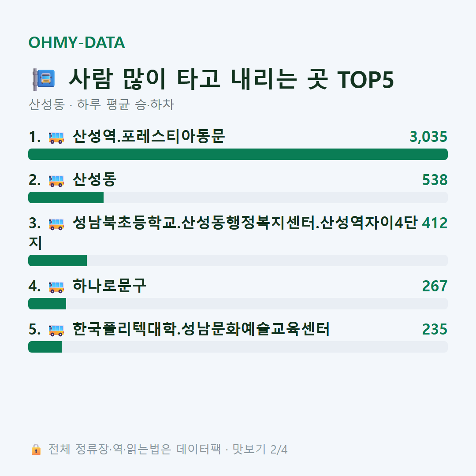This screenshot has width=476, height=476.
Task: Click the bus icon beside 한국폴리텍대학 entry
Action: [56, 330]
